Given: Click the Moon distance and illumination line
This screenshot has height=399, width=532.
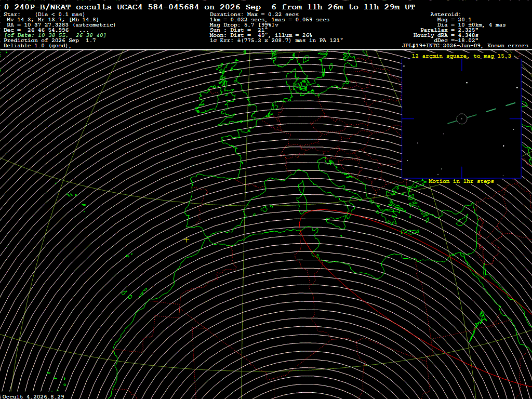Looking at the screenshot, I should tap(261, 35).
